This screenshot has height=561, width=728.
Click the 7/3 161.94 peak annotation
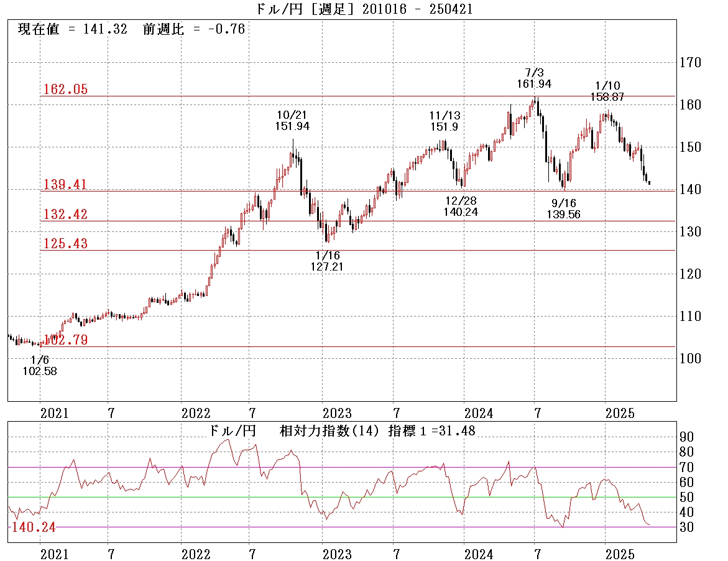(533, 78)
